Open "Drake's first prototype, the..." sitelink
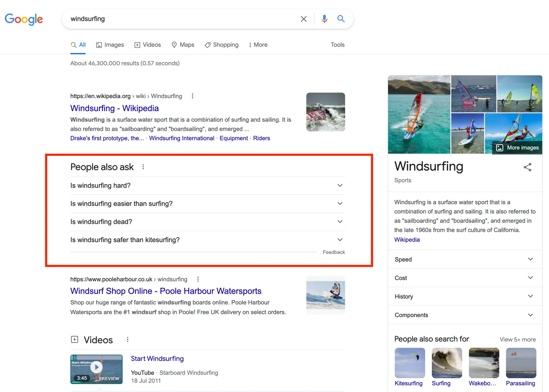 [x=107, y=138]
